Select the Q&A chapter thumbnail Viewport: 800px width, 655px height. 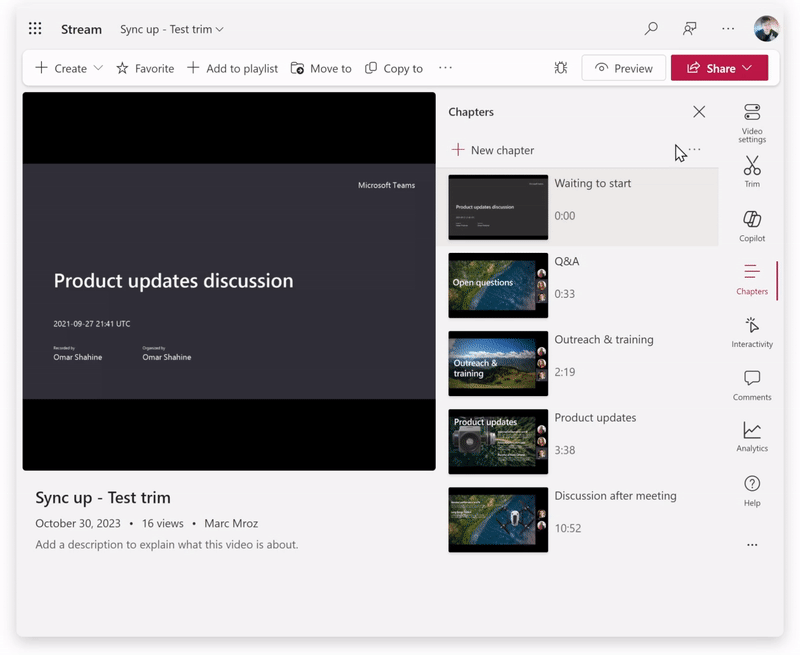[498, 285]
